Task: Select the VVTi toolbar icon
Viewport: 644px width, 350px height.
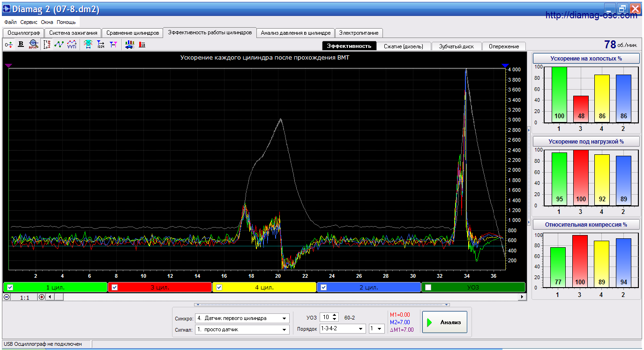Action: click(72, 44)
